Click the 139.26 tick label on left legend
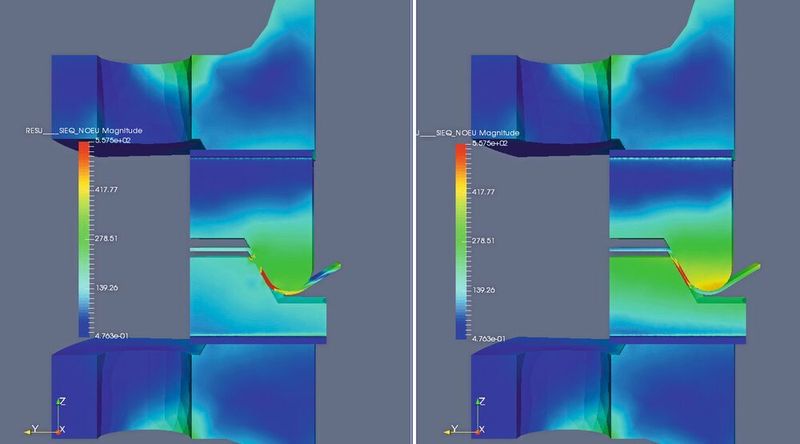 (x=106, y=288)
